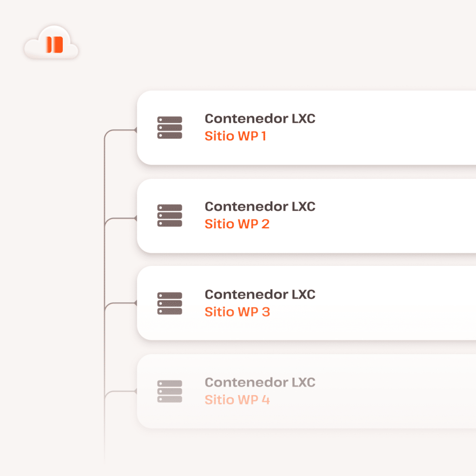
Task: Select the first Contenedor LXC heading
Action: (x=260, y=119)
